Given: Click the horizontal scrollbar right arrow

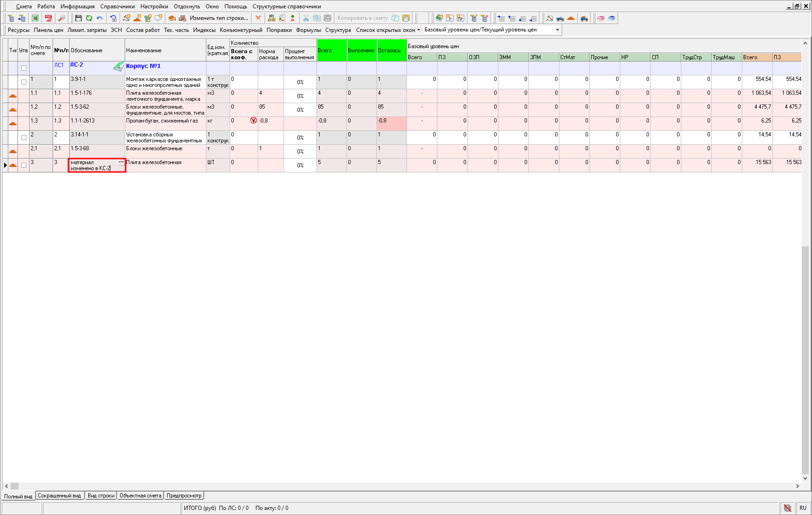Looking at the screenshot, I should pyautogui.click(x=797, y=486).
